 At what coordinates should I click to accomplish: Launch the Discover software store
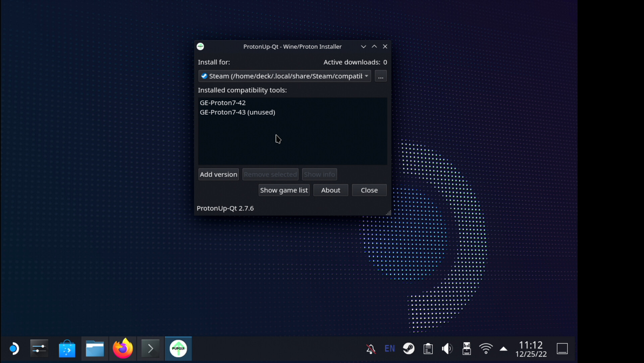(x=67, y=348)
